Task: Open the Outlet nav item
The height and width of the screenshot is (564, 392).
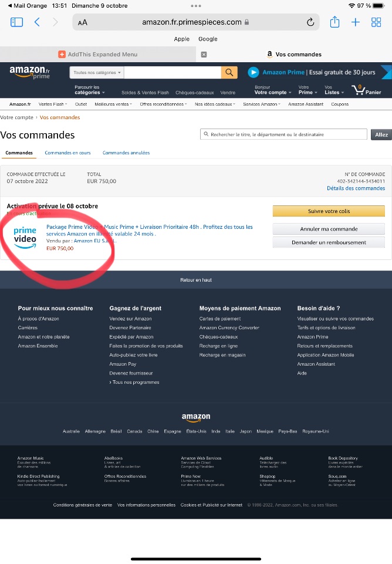Action: [x=81, y=104]
